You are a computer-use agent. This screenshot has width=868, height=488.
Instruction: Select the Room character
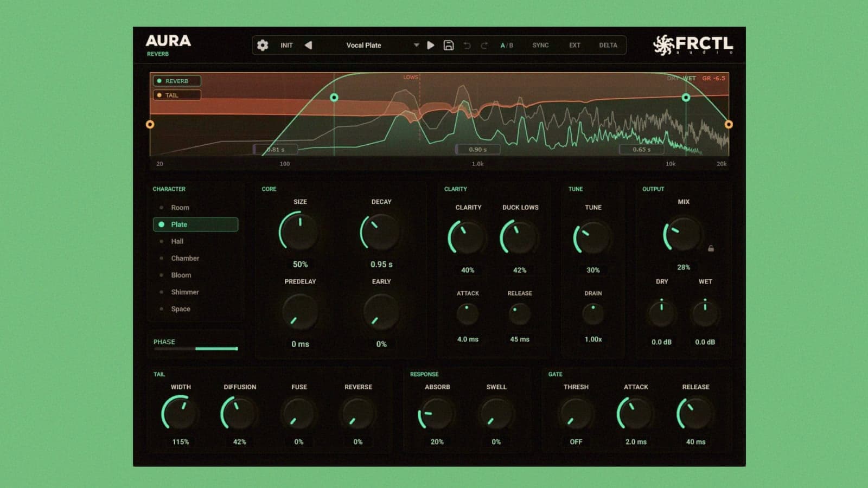coord(195,208)
